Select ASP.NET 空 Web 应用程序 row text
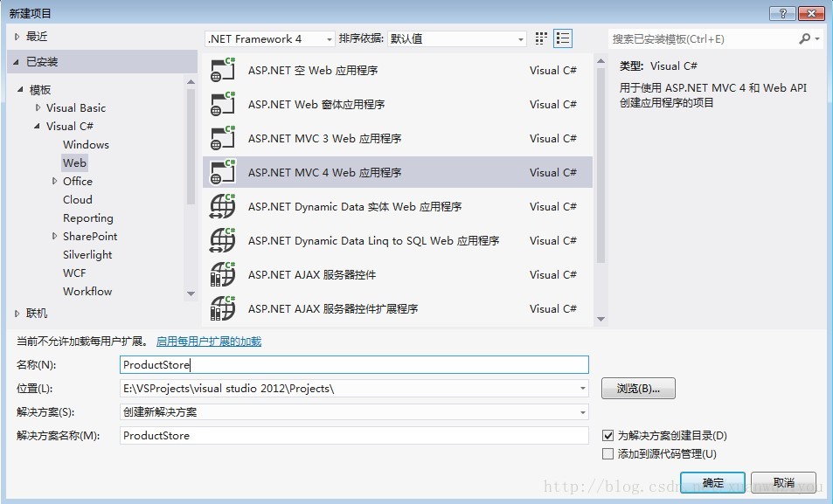 tap(313, 70)
